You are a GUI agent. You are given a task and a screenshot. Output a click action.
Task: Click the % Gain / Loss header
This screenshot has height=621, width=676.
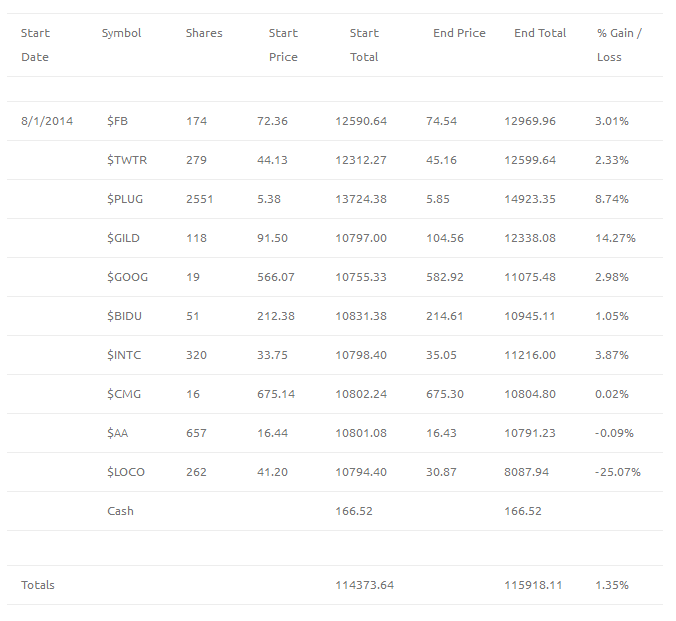(619, 45)
